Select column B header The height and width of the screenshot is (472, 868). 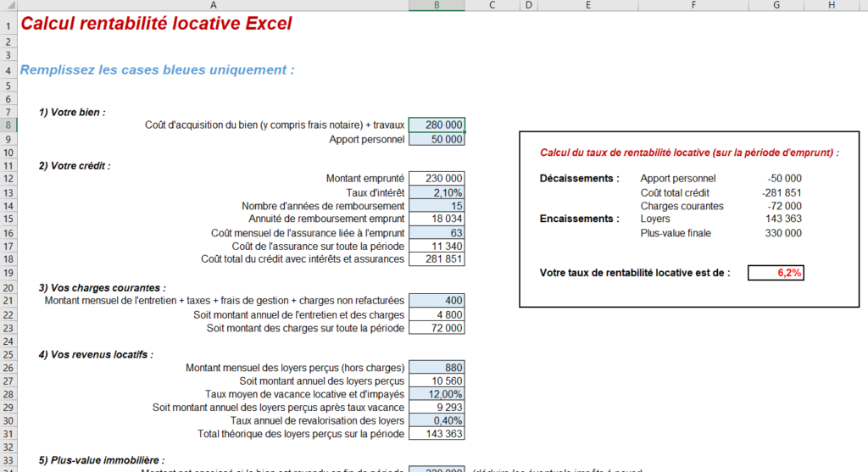click(x=437, y=5)
